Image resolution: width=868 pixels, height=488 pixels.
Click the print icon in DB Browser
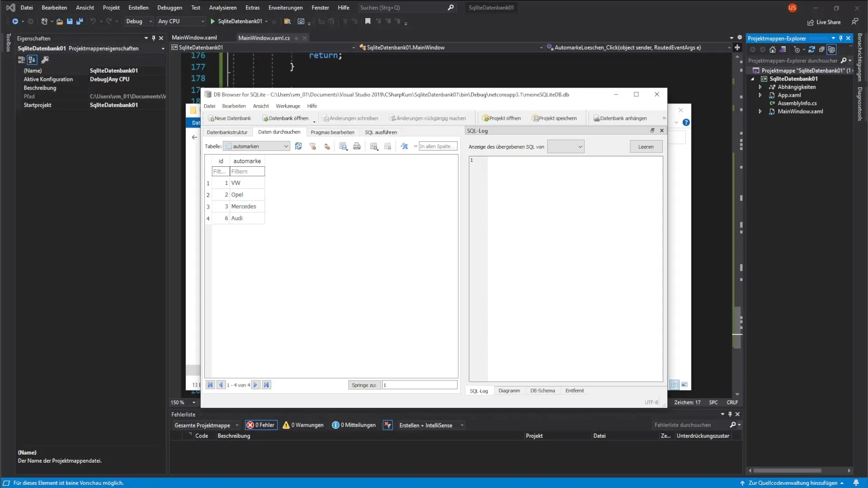[357, 146]
